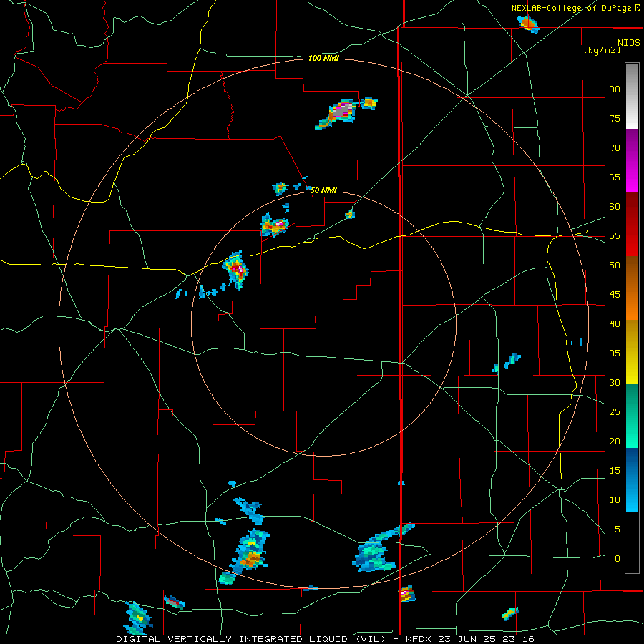Click the 100 NMI range ring label
This screenshot has width=644, height=644.
[x=323, y=59]
